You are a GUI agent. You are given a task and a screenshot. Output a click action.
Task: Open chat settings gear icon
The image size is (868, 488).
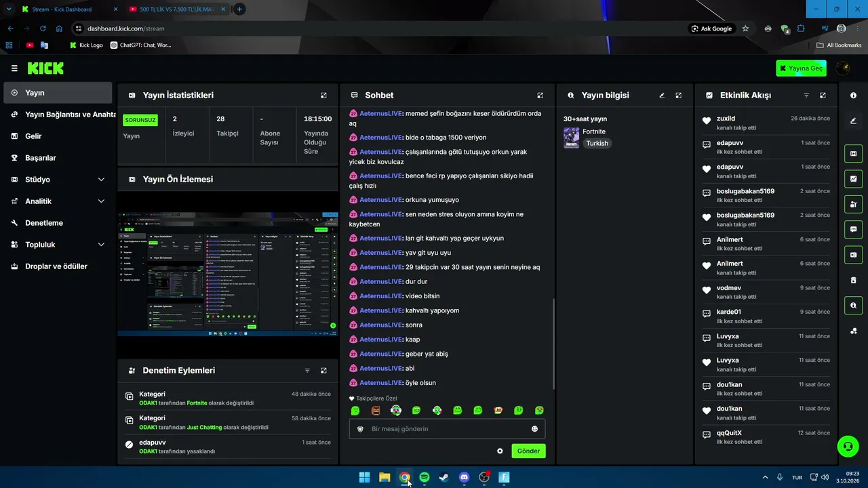click(500, 451)
